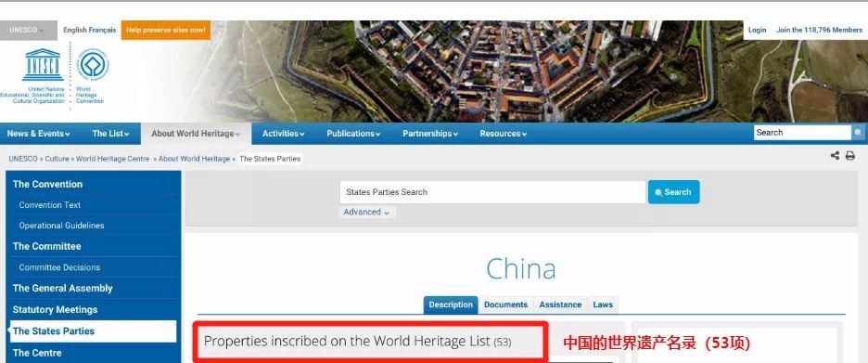
Task: Switch to the Documents tab
Action: [x=505, y=305]
